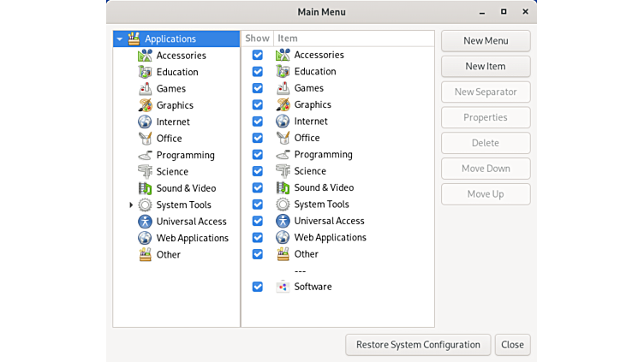Image resolution: width=644 pixels, height=362 pixels.
Task: Select the Software icon in the item list
Action: [x=283, y=287]
